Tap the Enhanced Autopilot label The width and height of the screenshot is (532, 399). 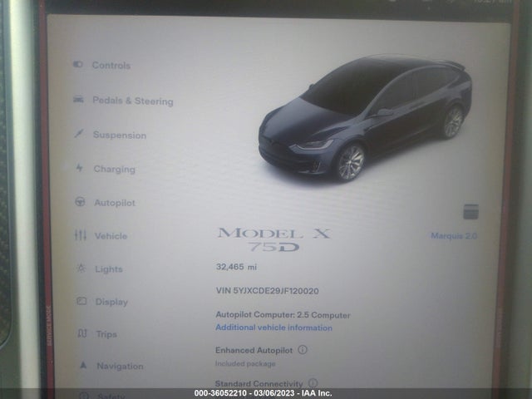pos(254,350)
